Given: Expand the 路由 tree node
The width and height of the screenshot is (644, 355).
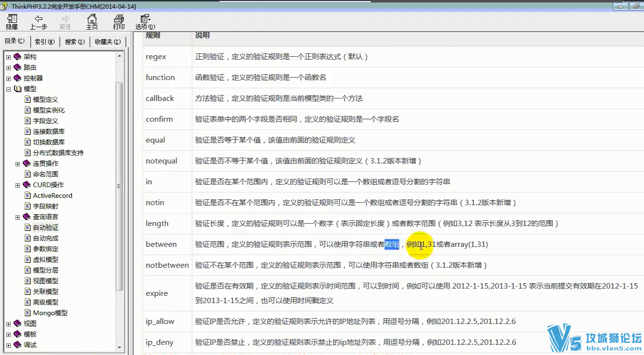Looking at the screenshot, I should point(8,67).
